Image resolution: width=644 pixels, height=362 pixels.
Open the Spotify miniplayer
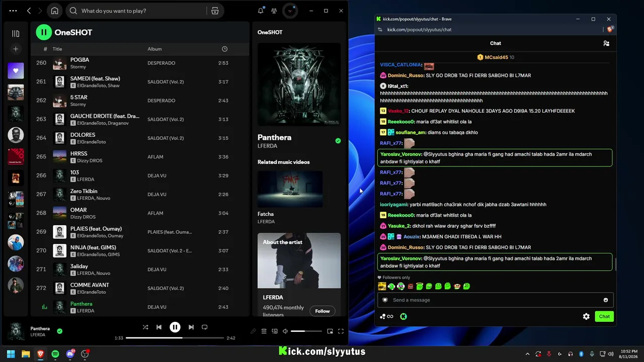(x=330, y=331)
